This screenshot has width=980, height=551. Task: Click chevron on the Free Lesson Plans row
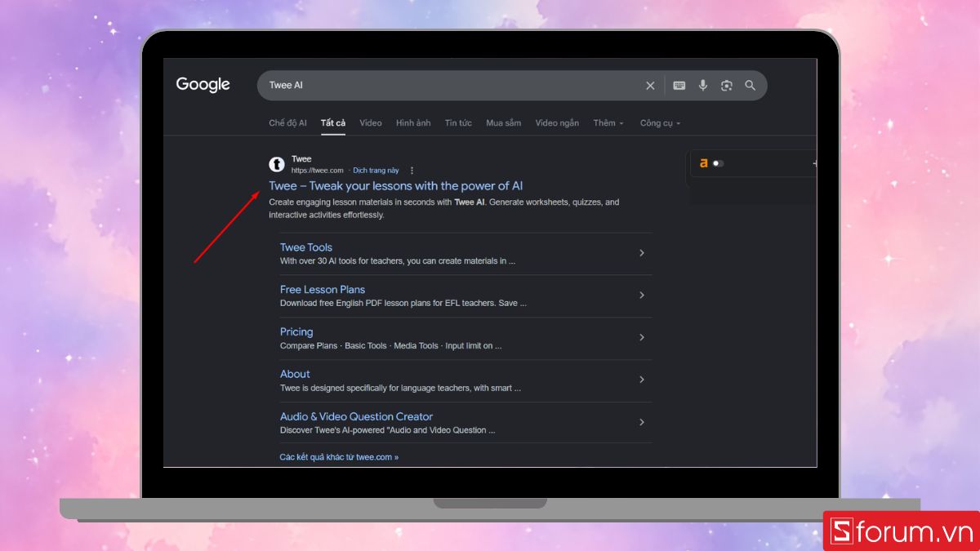coord(642,295)
